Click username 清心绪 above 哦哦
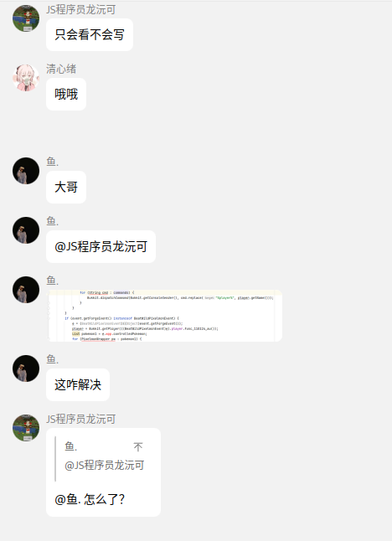 click(x=61, y=69)
